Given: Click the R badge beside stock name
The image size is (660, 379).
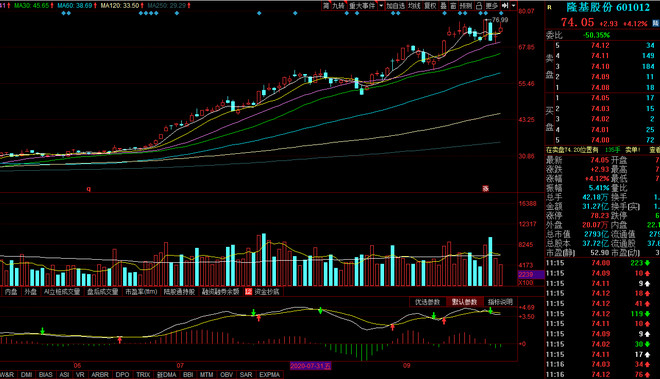Looking at the screenshot, I should point(549,7).
